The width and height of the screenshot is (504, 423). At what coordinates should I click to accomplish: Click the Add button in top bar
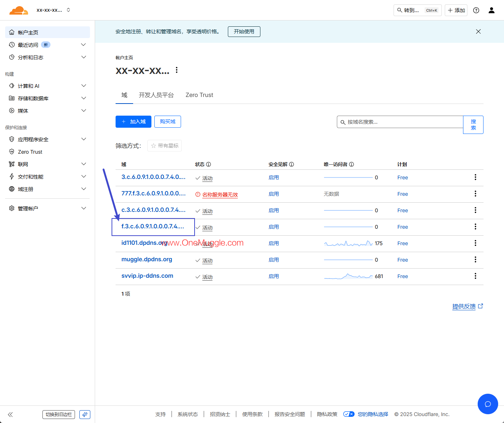[456, 10]
